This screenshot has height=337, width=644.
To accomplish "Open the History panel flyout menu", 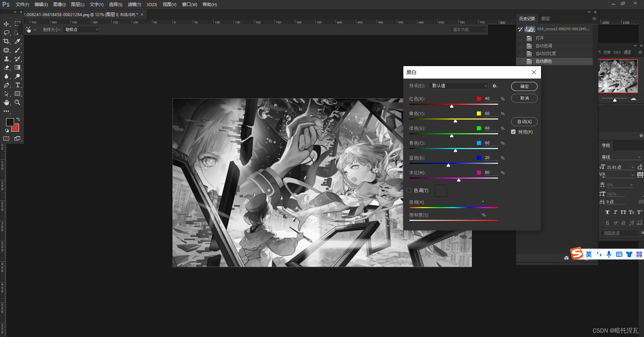I will click(x=594, y=19).
